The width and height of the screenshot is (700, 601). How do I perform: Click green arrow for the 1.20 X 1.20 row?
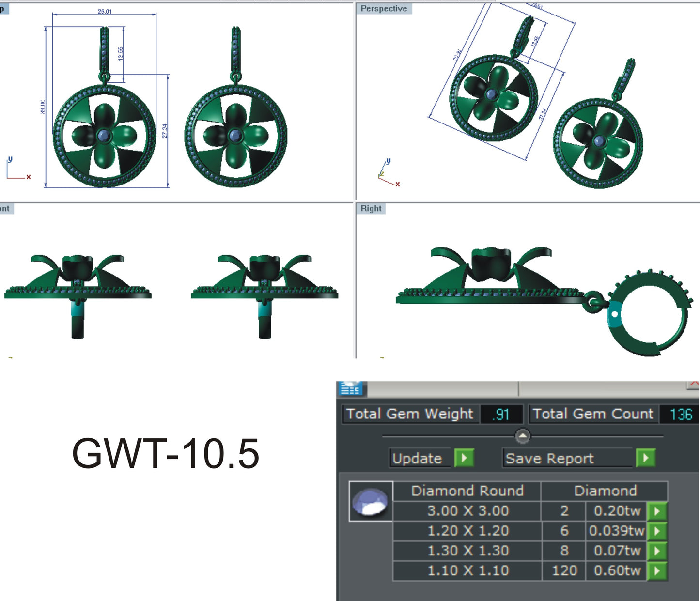coord(657,531)
